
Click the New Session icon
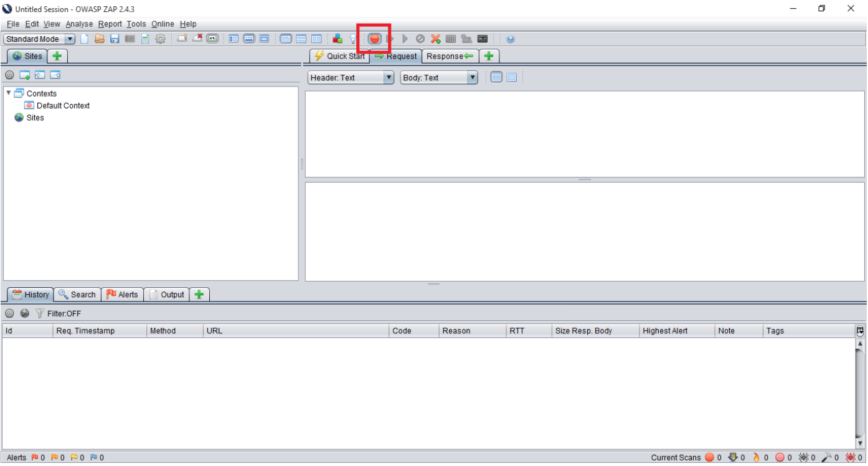85,39
